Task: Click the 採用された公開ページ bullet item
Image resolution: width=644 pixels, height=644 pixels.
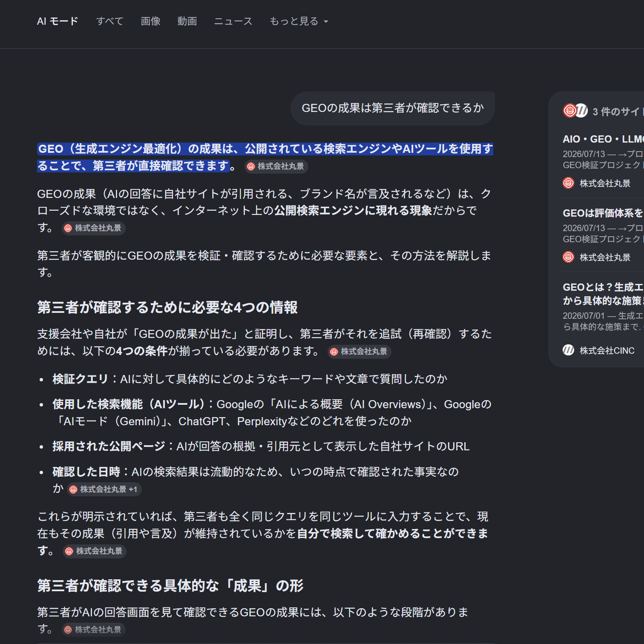Action: 261,446
